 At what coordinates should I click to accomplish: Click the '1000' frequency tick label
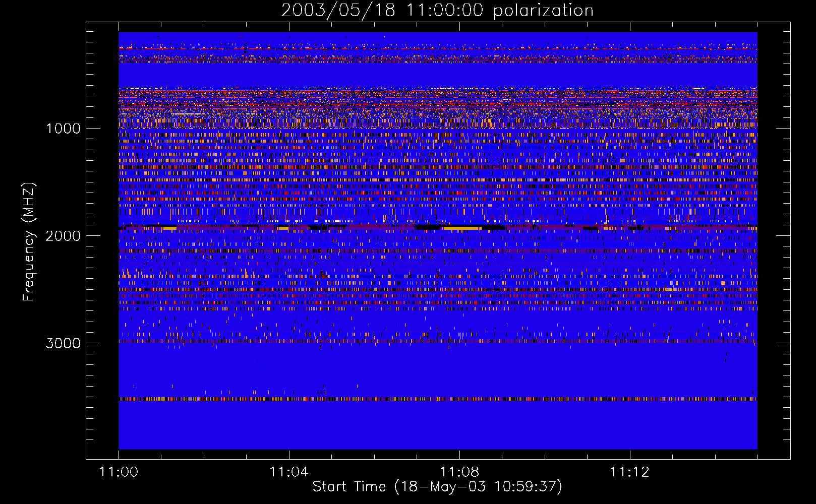click(63, 129)
